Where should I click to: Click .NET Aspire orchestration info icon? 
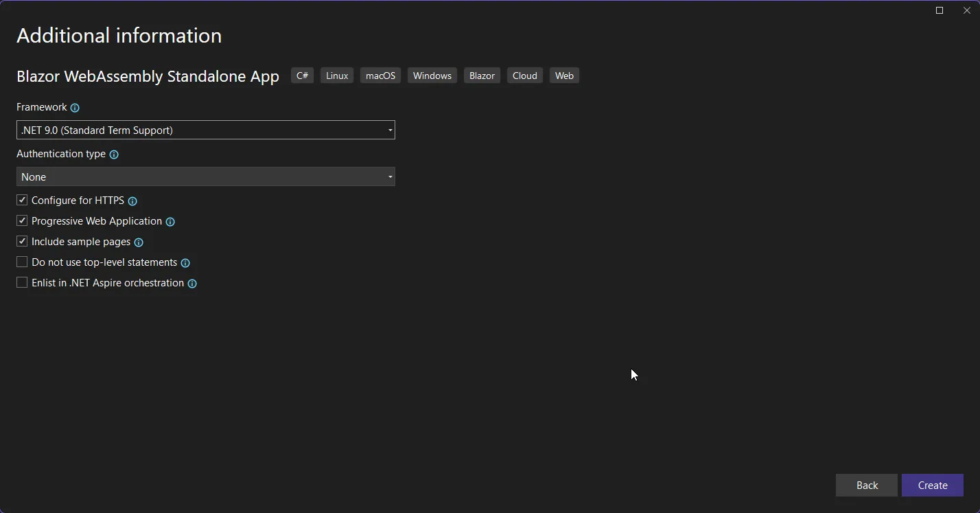click(x=192, y=284)
